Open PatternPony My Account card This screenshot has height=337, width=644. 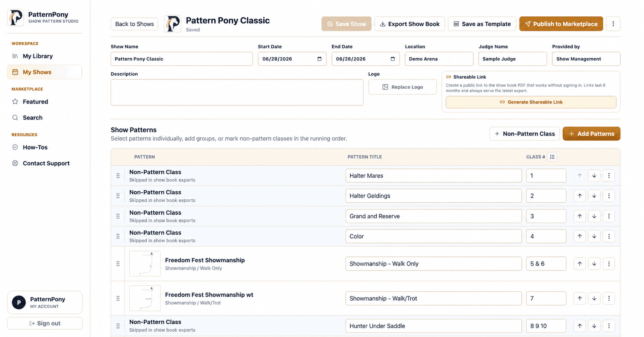[x=45, y=302]
